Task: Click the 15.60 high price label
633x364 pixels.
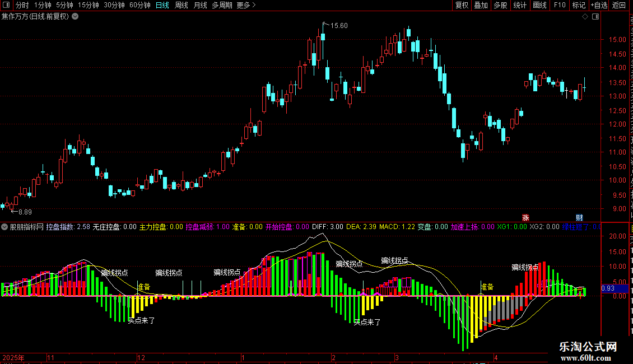Action: click(x=339, y=26)
